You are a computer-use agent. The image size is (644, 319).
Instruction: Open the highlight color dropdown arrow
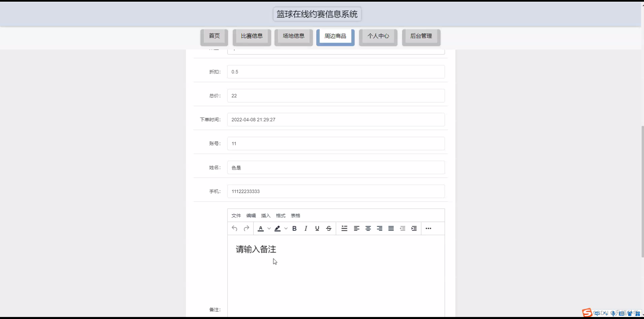286,228
